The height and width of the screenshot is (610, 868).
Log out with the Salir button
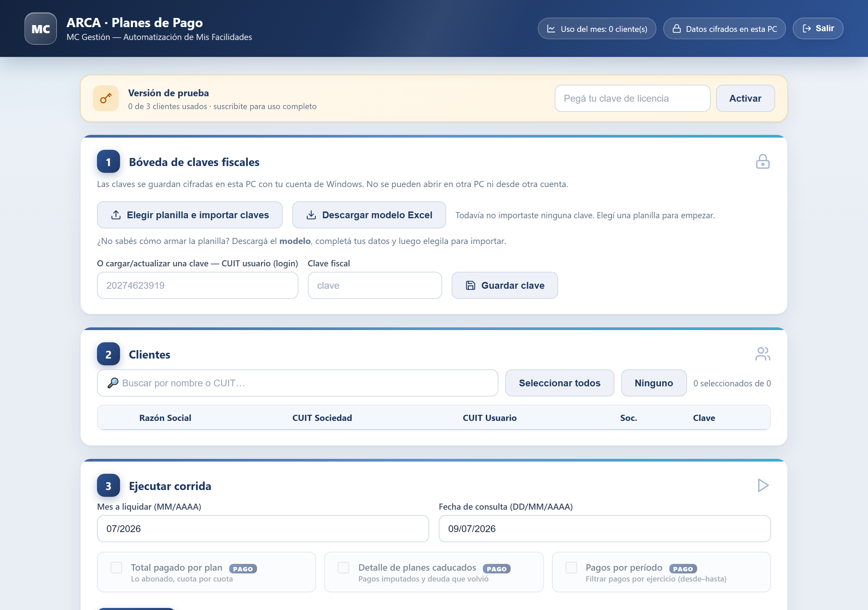click(x=818, y=29)
